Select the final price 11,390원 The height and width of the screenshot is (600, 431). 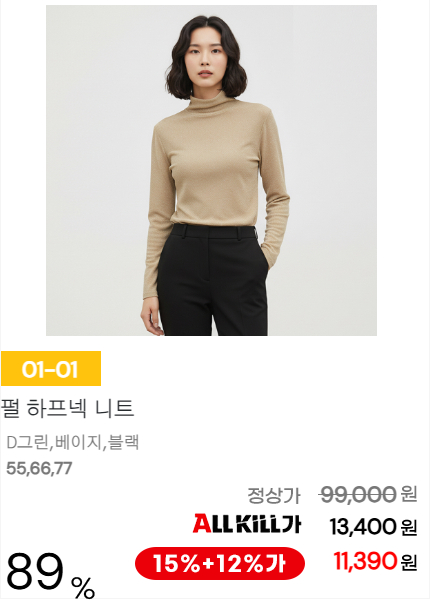pyautogui.click(x=375, y=562)
